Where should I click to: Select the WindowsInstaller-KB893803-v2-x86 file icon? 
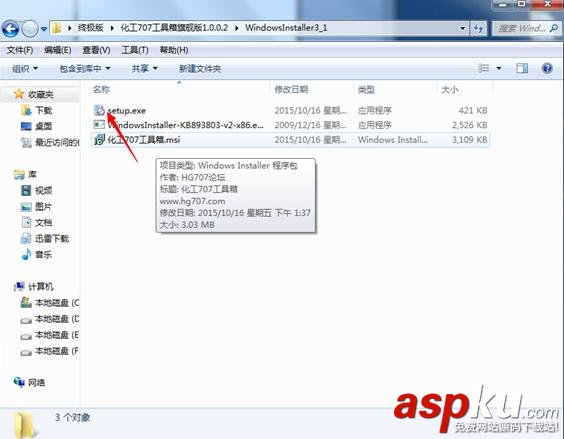[x=99, y=125]
